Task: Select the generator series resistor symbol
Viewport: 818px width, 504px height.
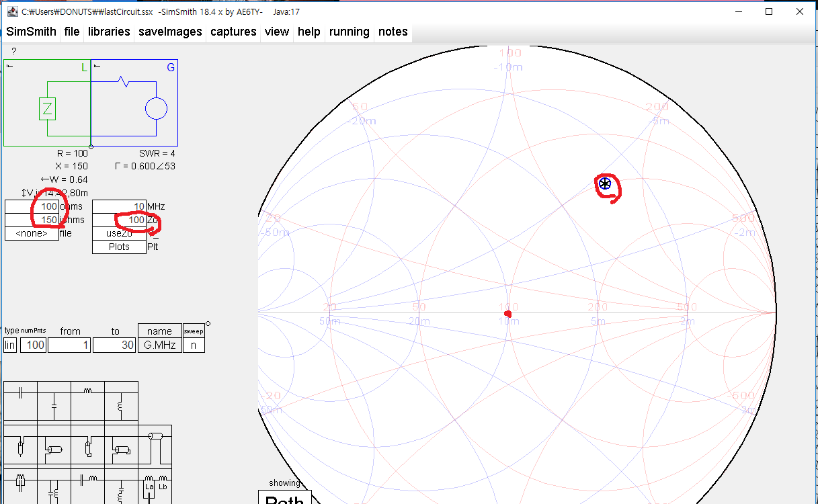Action: click(123, 81)
